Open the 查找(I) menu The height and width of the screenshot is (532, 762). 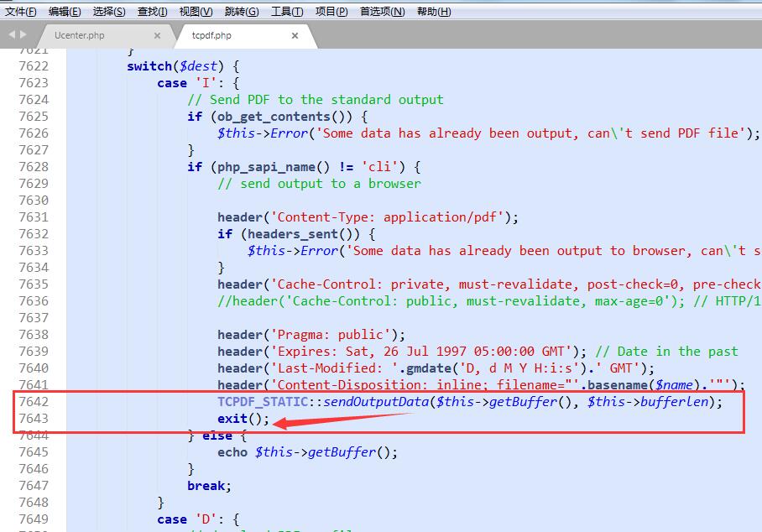pos(152,11)
